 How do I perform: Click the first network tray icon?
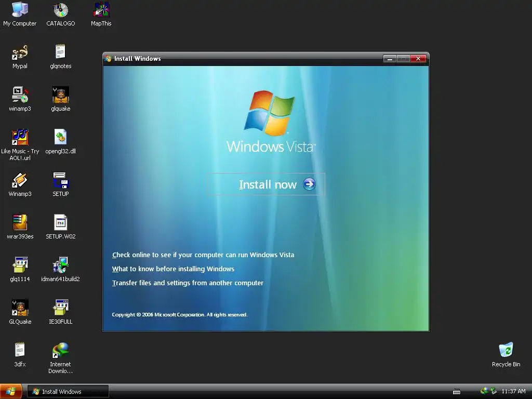[x=484, y=391]
